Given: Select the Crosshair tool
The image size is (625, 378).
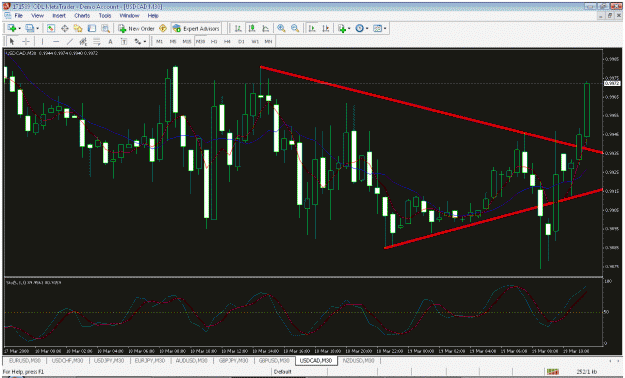Looking at the screenshot, I should click(x=26, y=41).
